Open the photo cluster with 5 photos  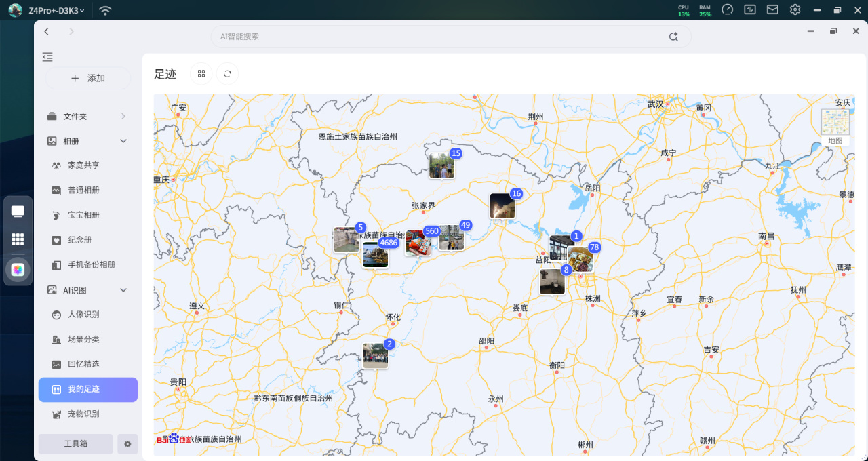[x=346, y=240]
